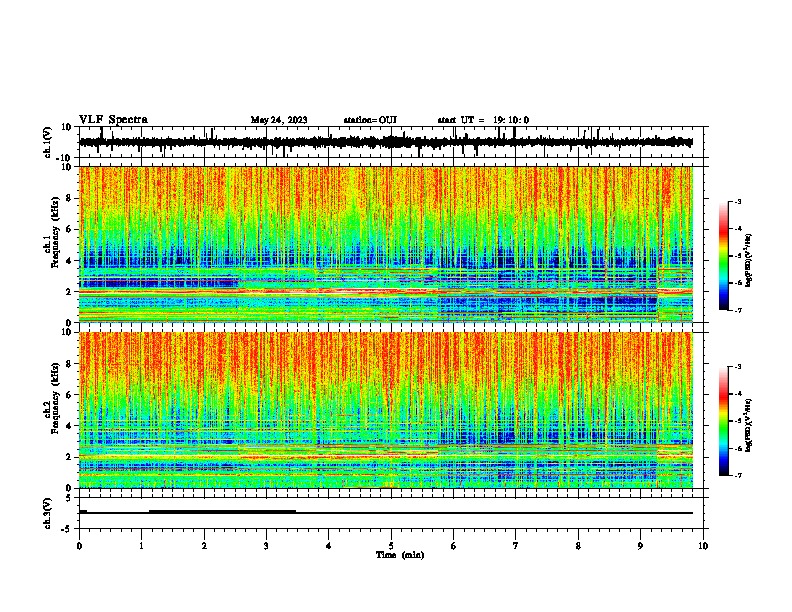Click the ch.1 waveform trace panel
792x612 pixels.
point(393,142)
